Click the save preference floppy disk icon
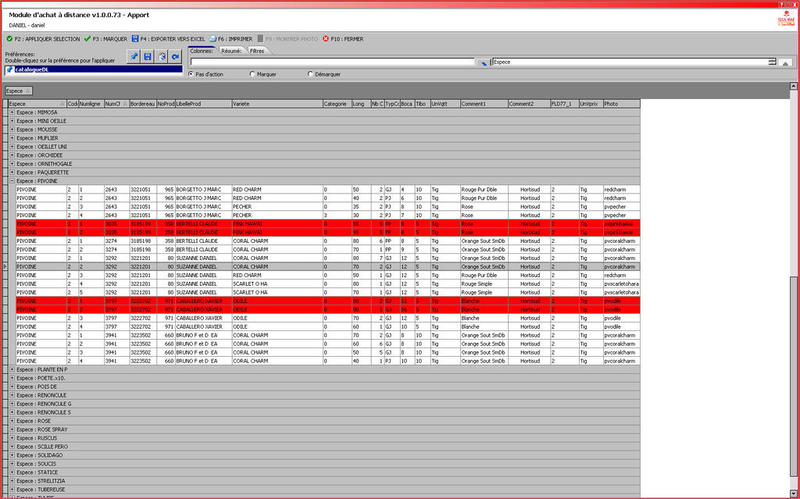This screenshot has height=499, width=800. click(x=148, y=56)
